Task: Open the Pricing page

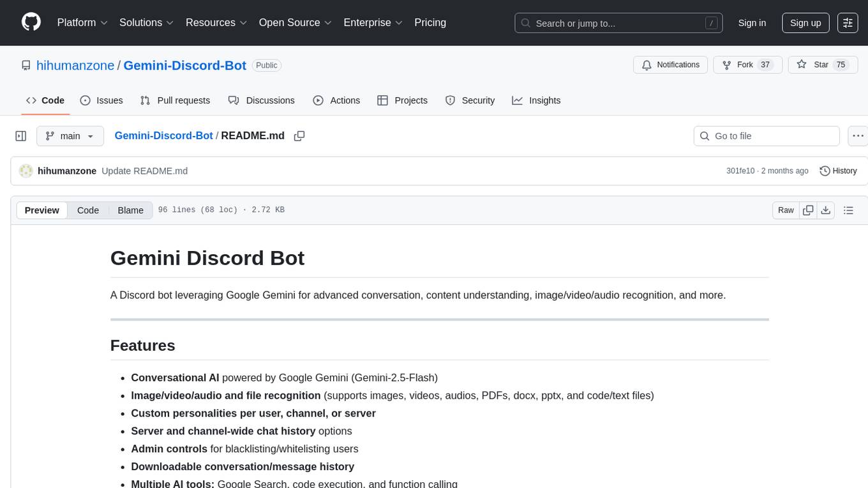Action: [430, 22]
